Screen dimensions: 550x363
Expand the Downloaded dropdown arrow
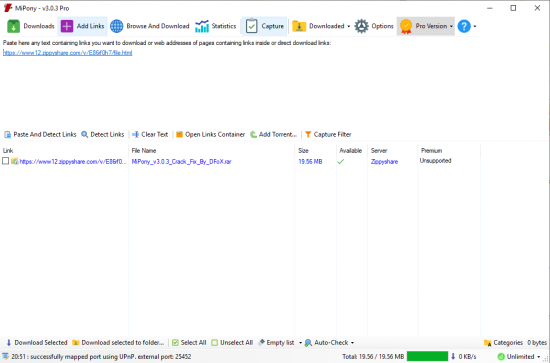(x=348, y=26)
